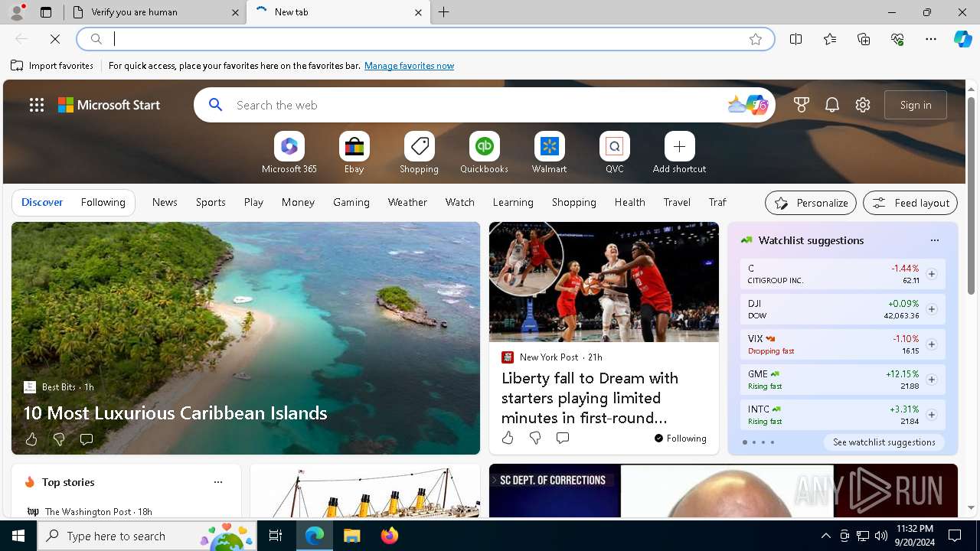The height and width of the screenshot is (551, 980).
Task: Open Edge split screen button
Action: click(795, 39)
